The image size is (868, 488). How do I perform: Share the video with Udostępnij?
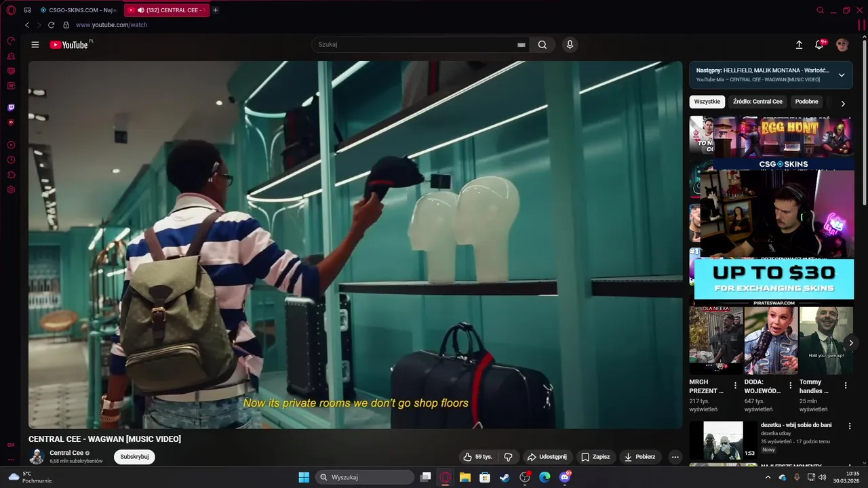547,457
